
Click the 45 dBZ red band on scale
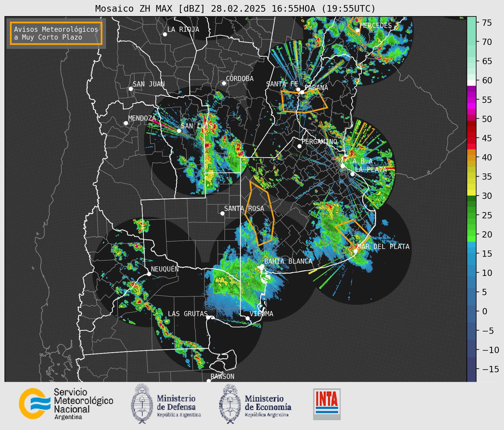[471, 138]
